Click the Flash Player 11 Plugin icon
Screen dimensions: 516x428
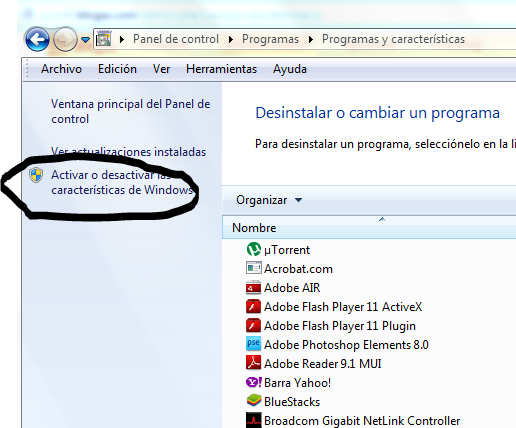click(x=253, y=325)
